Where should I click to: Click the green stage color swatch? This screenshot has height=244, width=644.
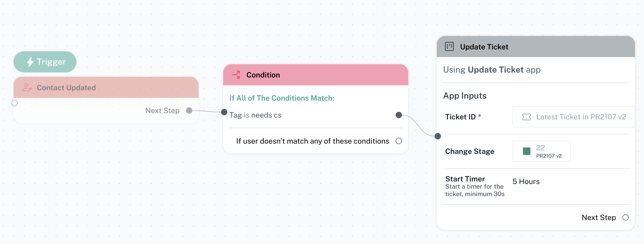pos(527,151)
